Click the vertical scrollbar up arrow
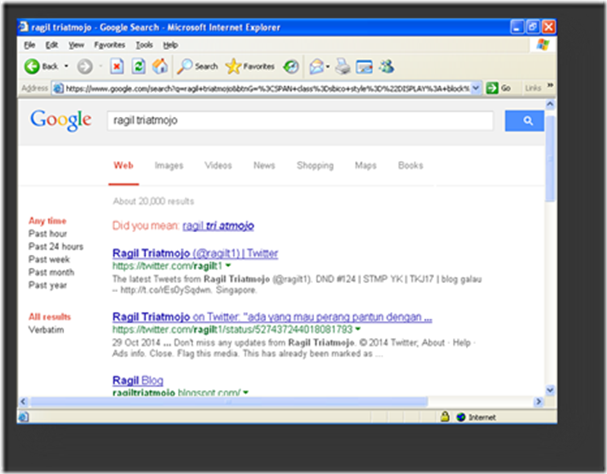Screen dimensions: 607x474 (550, 104)
